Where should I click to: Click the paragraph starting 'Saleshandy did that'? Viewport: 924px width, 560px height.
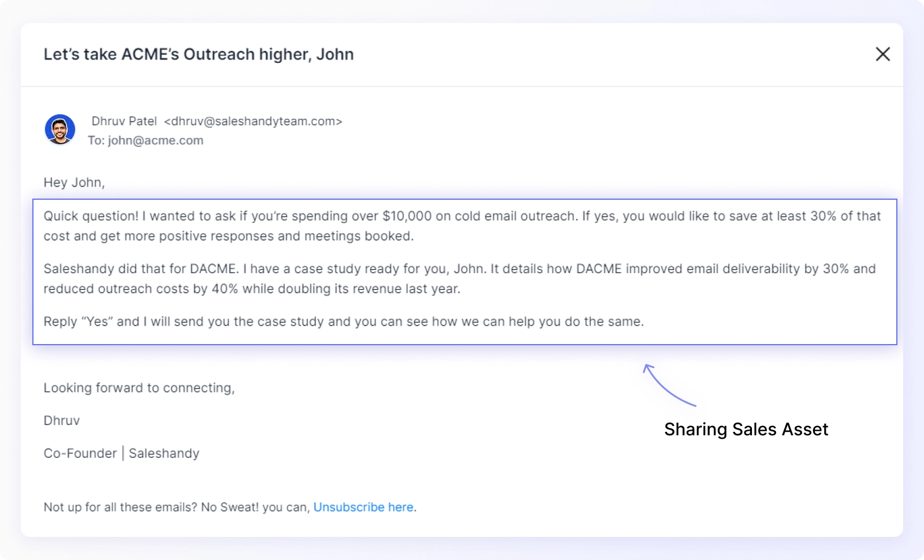coord(460,278)
